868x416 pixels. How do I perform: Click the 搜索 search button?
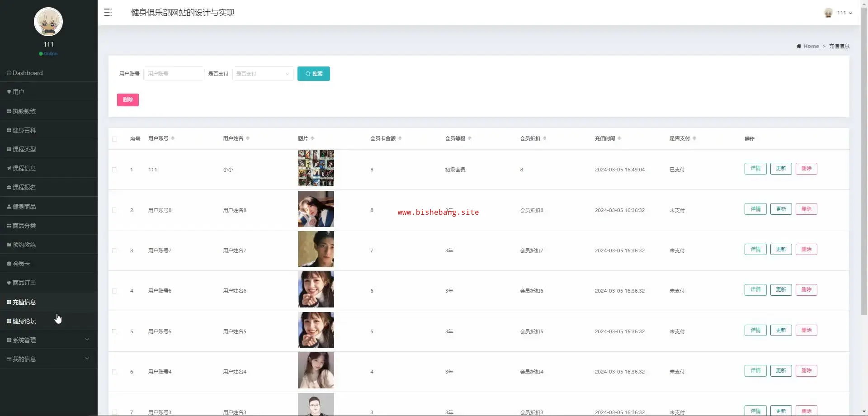(x=313, y=74)
